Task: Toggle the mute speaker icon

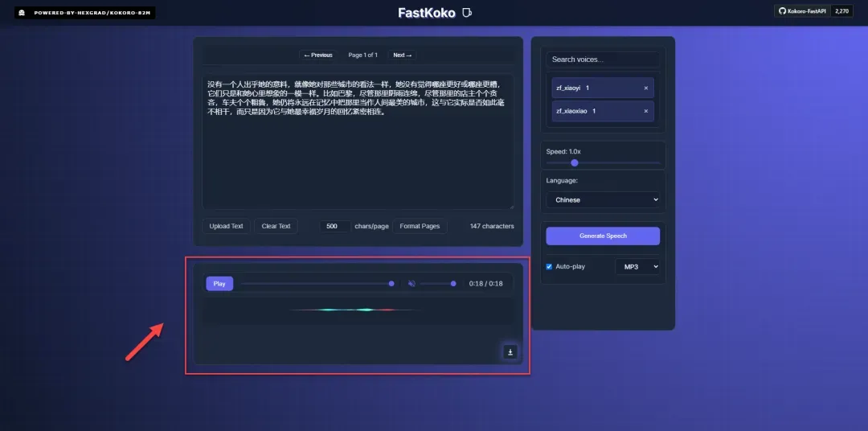Action: click(411, 284)
